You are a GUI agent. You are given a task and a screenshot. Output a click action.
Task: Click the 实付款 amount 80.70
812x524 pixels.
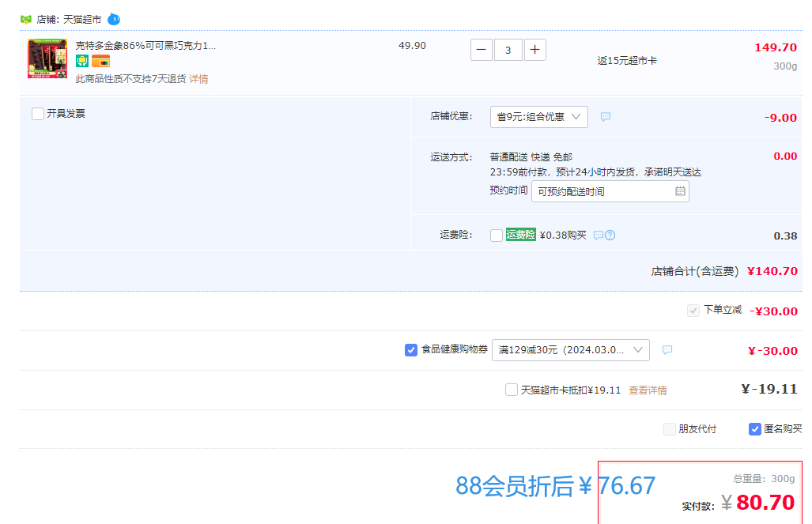[765, 502]
